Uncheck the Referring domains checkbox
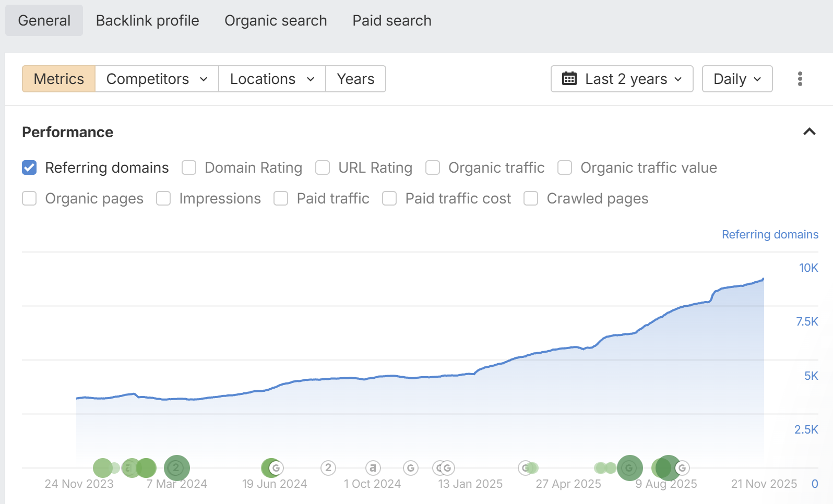 click(x=29, y=167)
